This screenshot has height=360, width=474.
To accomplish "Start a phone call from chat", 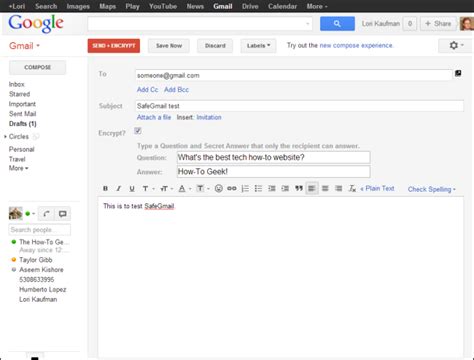I will click(x=46, y=214).
